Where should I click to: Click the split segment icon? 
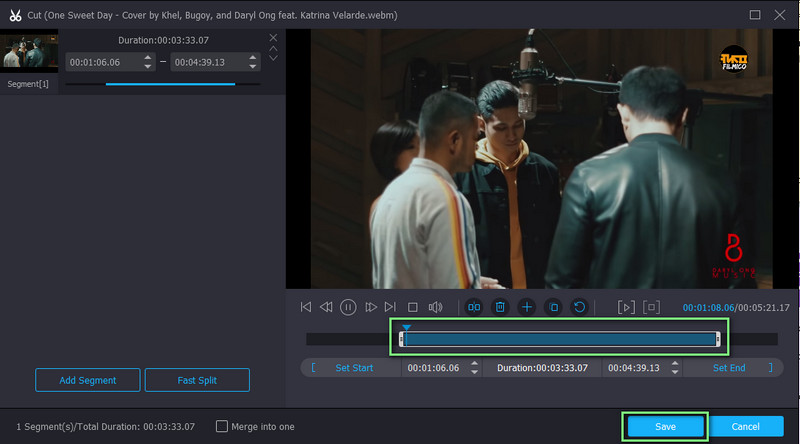(474, 307)
